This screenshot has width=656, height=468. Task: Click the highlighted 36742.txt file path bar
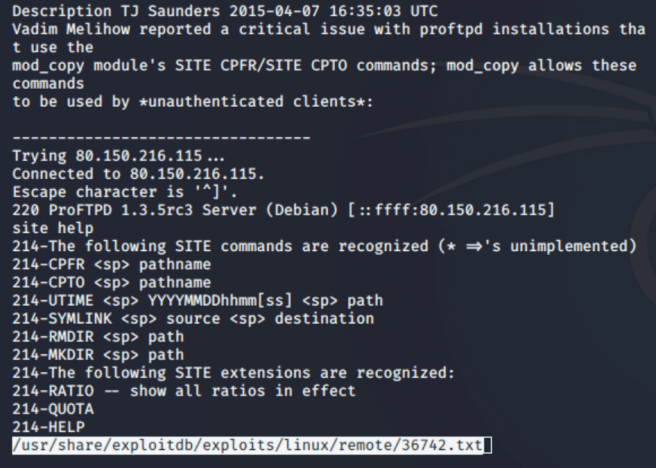click(248, 445)
